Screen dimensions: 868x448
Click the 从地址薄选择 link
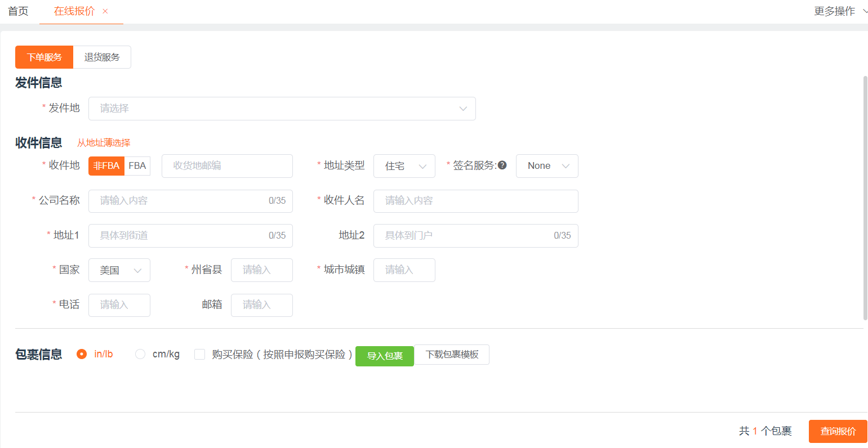coord(104,143)
